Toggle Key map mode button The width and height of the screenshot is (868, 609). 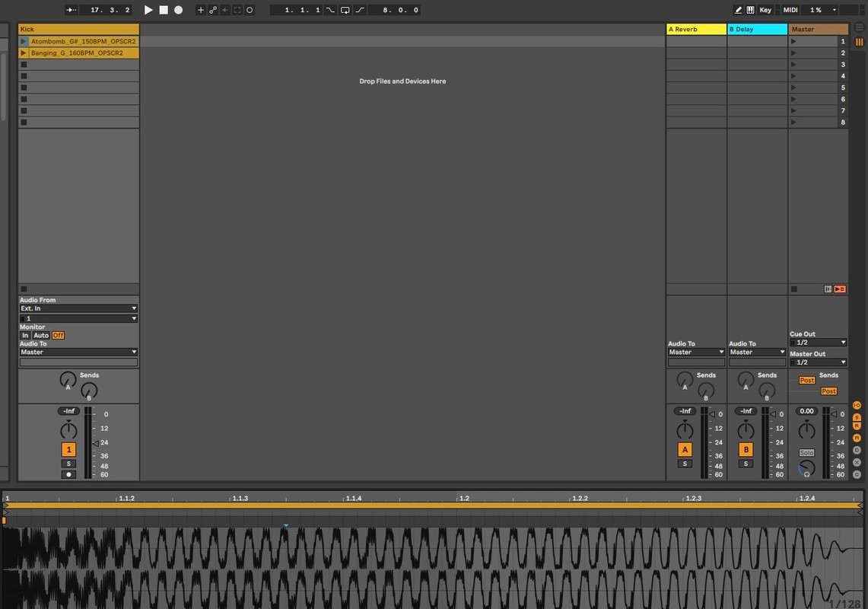[765, 10]
